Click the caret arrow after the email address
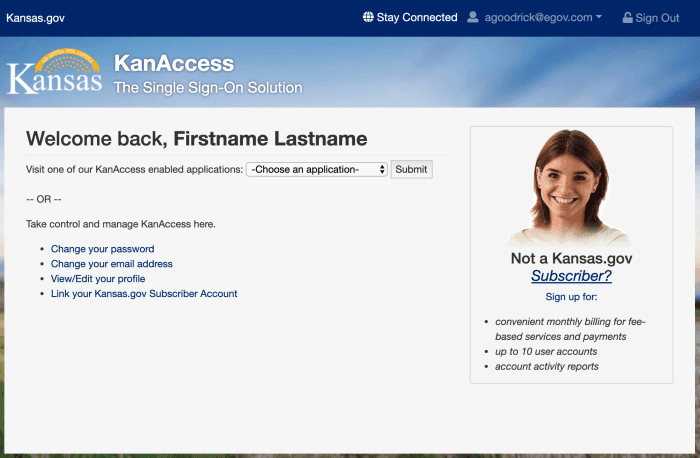The width and height of the screenshot is (700, 458). tap(599, 18)
